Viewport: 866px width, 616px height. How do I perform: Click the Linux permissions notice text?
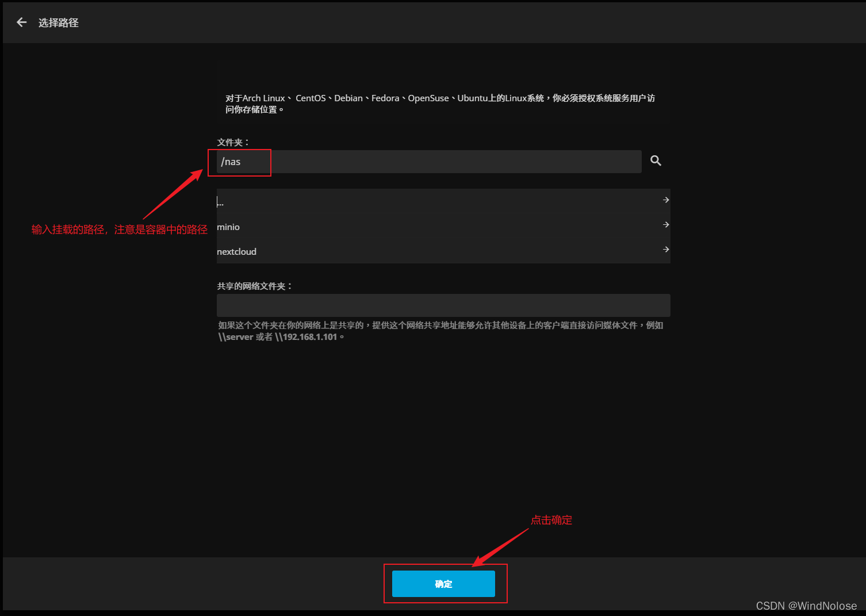[x=440, y=104]
